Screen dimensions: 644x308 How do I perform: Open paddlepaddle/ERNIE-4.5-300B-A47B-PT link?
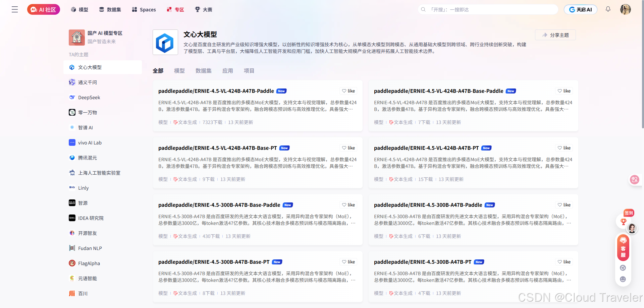pos(423,262)
